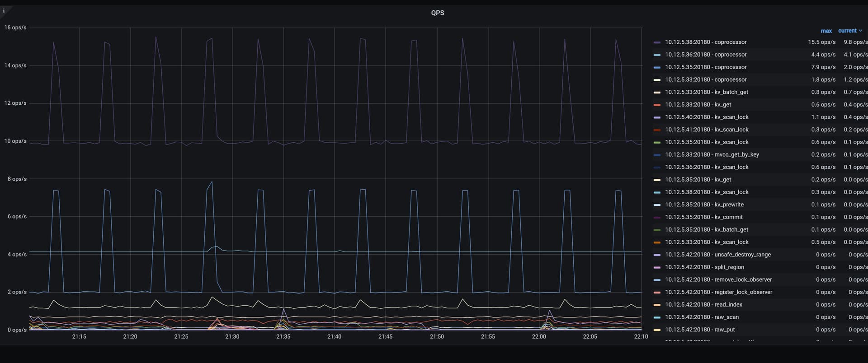
Task: Select 10.12.5.35:20180 kv_commit legend entry
Action: pos(703,217)
